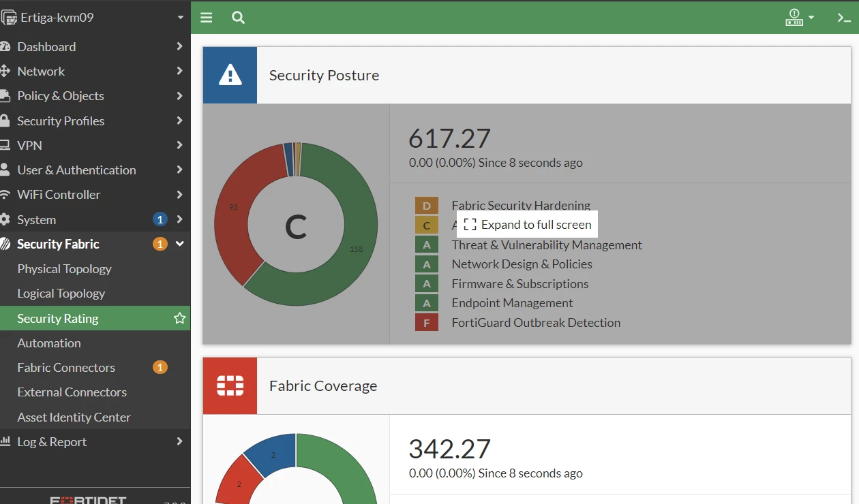Viewport: 859px width, 504px height.
Task: Expand the Policy & Objects chevron
Action: point(179,95)
